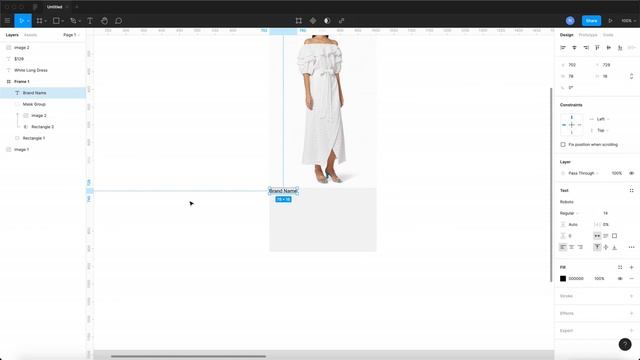The width and height of the screenshot is (640, 360).
Task: Switch to the Design tab
Action: 567,35
